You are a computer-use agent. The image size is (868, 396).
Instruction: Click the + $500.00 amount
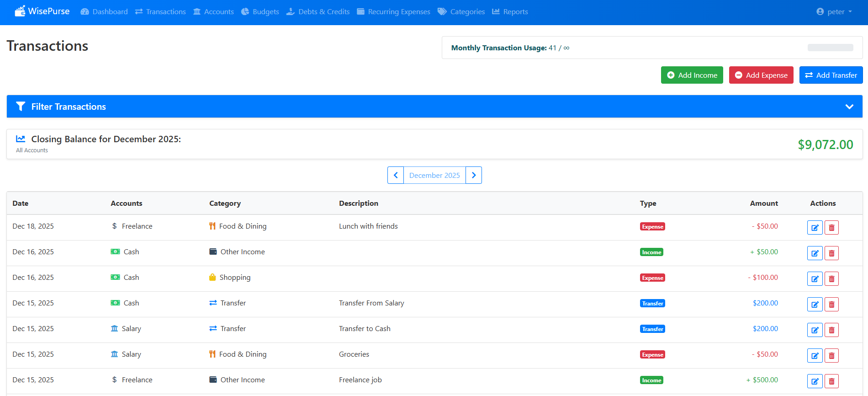[x=762, y=380]
